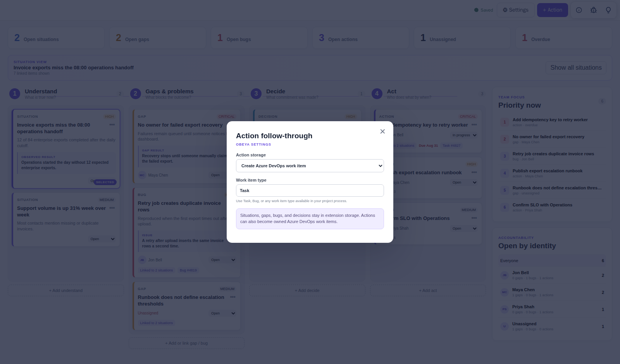Click Bug #4819 link tag
620x364 pixels.
[x=188, y=270]
